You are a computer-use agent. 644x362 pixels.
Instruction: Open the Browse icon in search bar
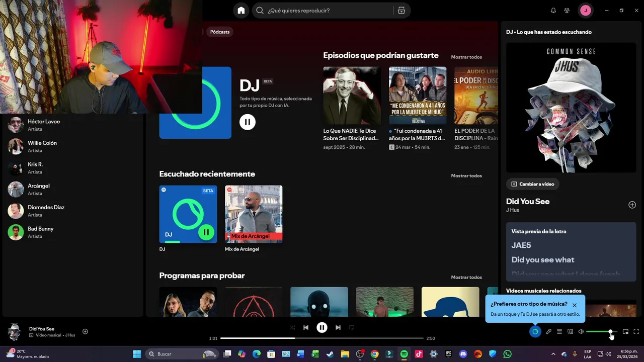tap(401, 11)
